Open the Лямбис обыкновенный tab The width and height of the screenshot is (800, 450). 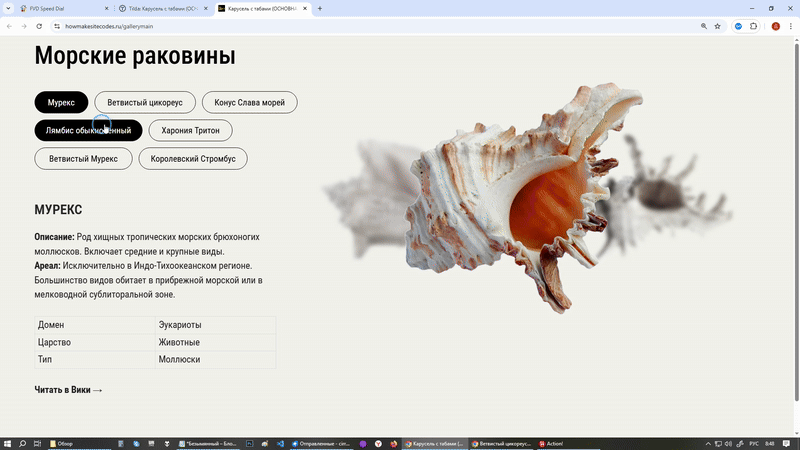88,131
